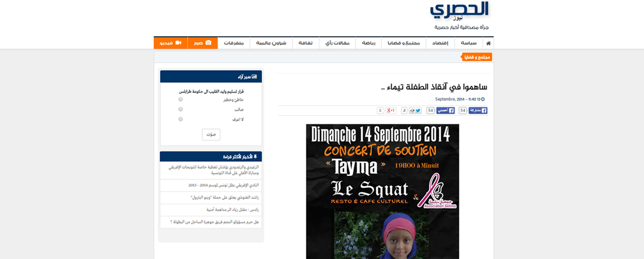Click the Facebook share count 54
This screenshot has height=259, width=644.
[463, 111]
